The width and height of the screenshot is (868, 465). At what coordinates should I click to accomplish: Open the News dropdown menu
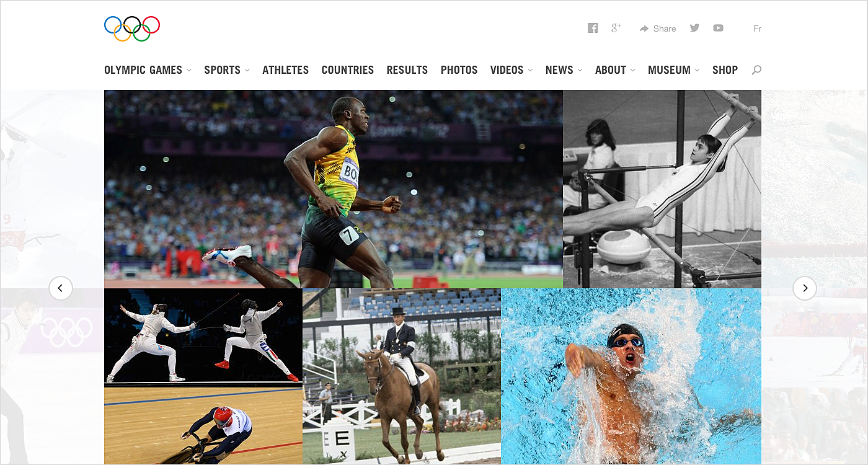564,70
